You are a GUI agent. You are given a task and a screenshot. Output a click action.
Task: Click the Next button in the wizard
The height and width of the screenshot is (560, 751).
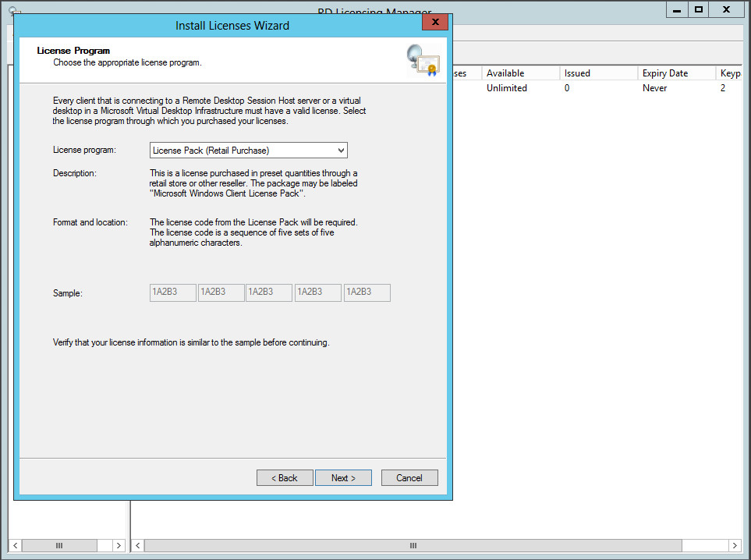coord(343,477)
